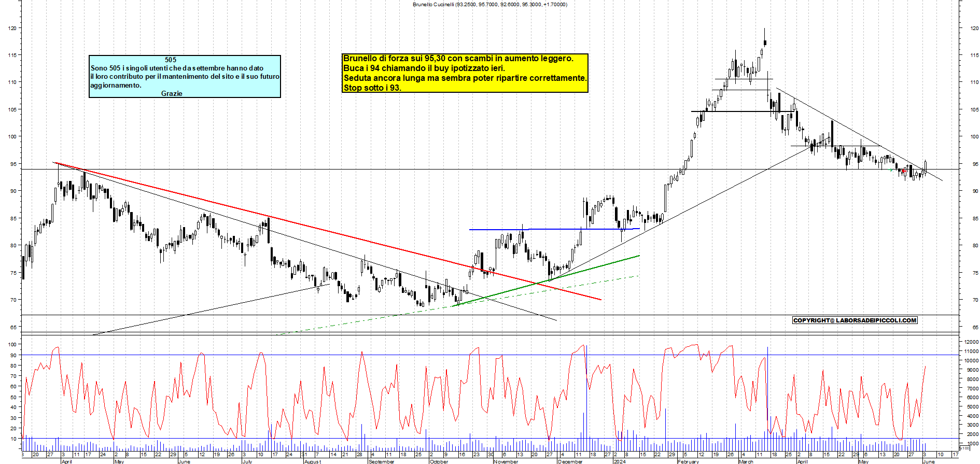Click the 3000 volume scale label

[x=972, y=425]
